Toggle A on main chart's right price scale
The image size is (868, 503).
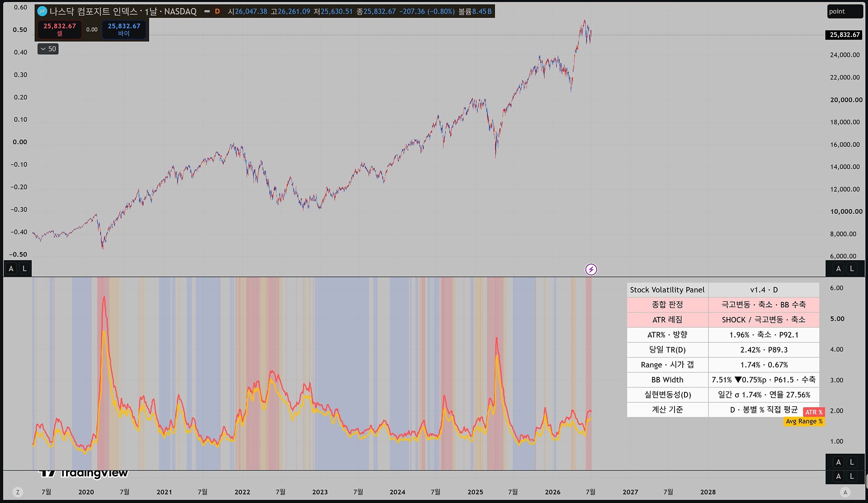839,268
